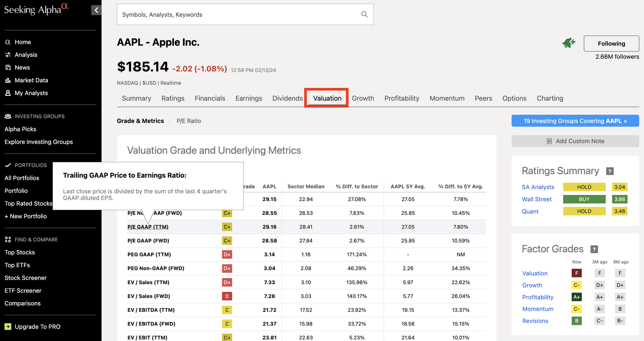Select the Investing Groups people icon
The height and width of the screenshot is (341, 644).
click(x=8, y=116)
